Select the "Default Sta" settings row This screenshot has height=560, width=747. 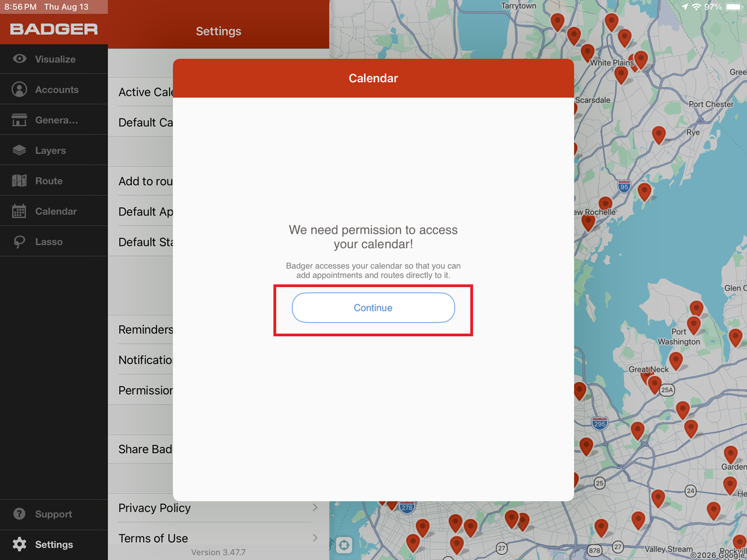coord(141,242)
